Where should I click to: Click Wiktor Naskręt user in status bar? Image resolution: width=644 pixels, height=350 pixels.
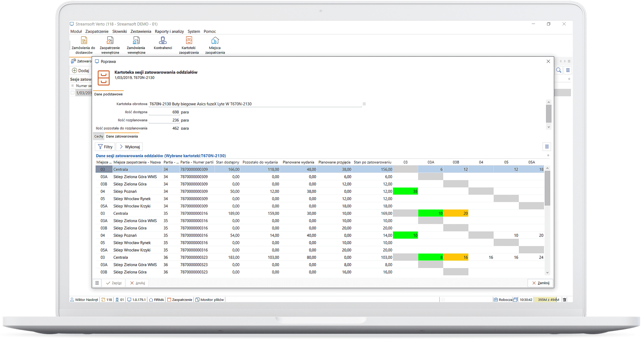pyautogui.click(x=84, y=300)
